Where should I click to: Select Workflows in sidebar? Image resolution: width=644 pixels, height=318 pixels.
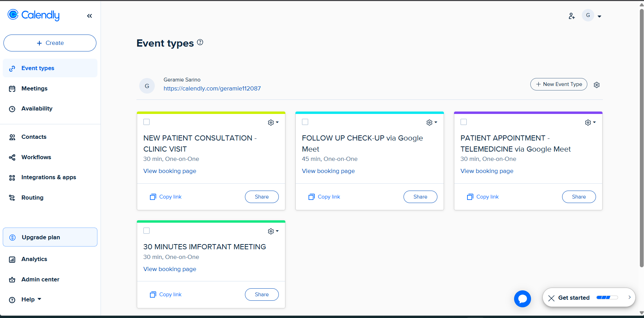click(50, 157)
